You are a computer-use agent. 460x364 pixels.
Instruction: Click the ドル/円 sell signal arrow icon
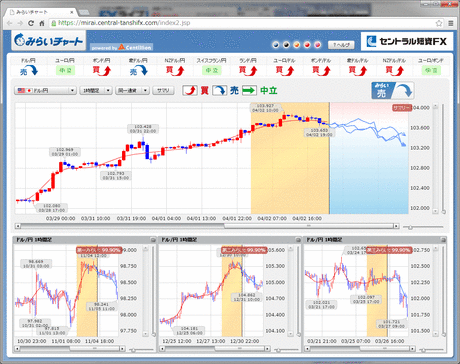(29, 71)
